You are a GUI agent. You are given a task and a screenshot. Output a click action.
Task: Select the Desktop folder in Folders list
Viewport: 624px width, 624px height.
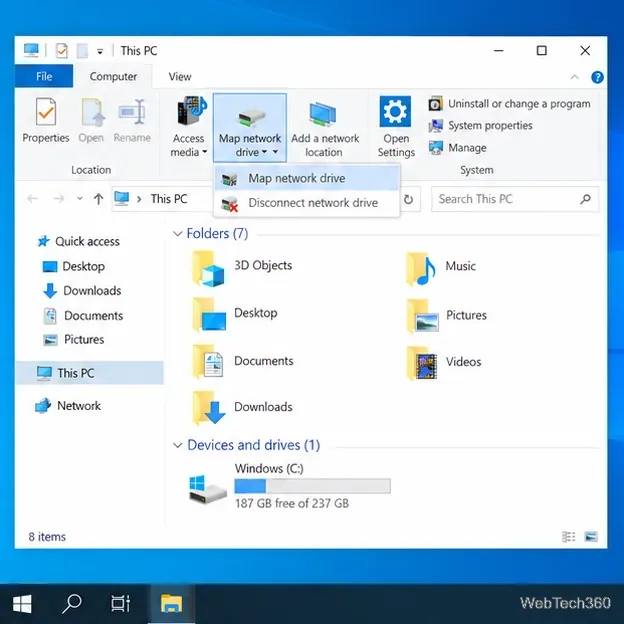[x=235, y=314]
